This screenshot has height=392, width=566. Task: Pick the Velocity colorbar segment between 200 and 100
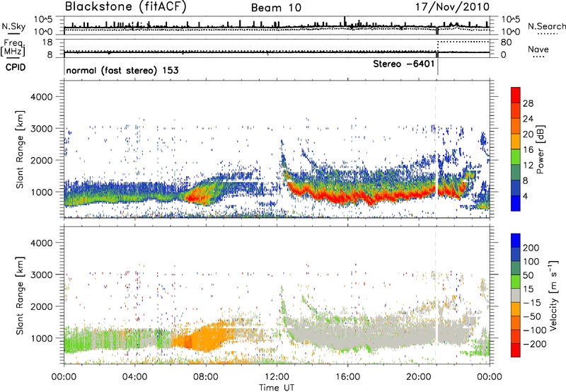[516, 255]
